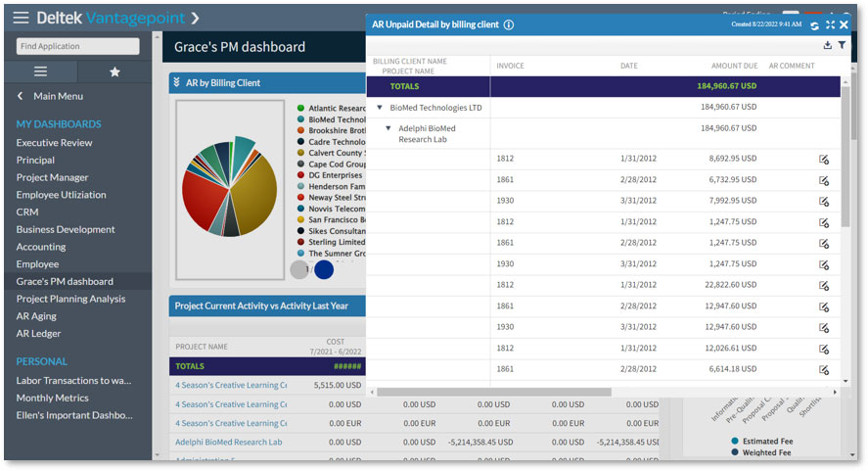Open Adelphi BioMed Research Lab project link
Image resolution: width=868 pixels, height=471 pixels.
coord(228,442)
